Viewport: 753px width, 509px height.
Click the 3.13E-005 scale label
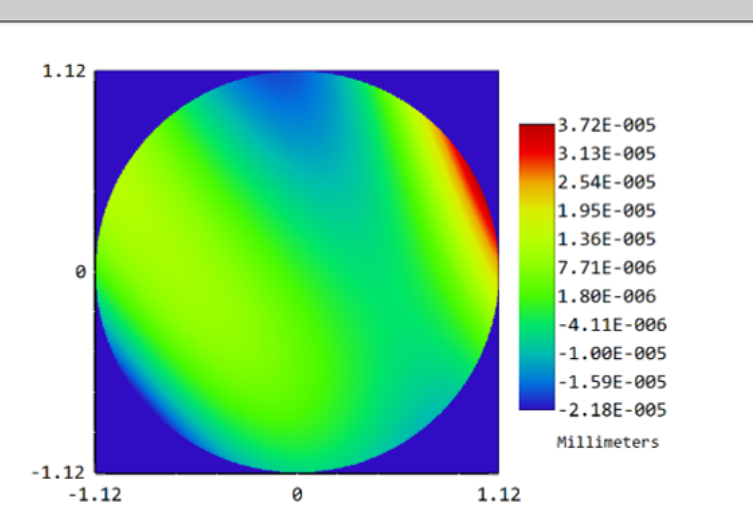[x=607, y=154]
